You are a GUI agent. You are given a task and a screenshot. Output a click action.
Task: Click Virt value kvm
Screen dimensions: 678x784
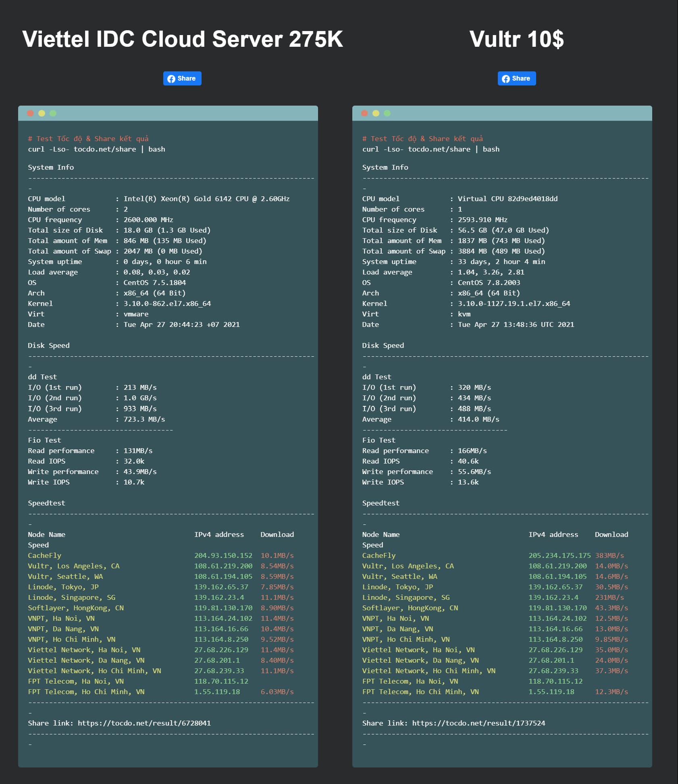click(x=464, y=314)
